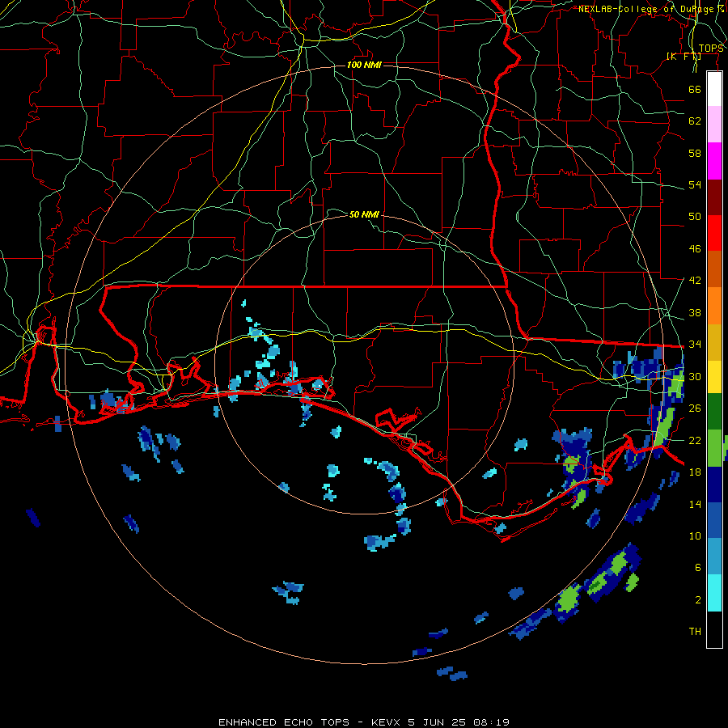Click the "66" legend value
Viewport: 728px width, 728px height.
[x=695, y=89]
